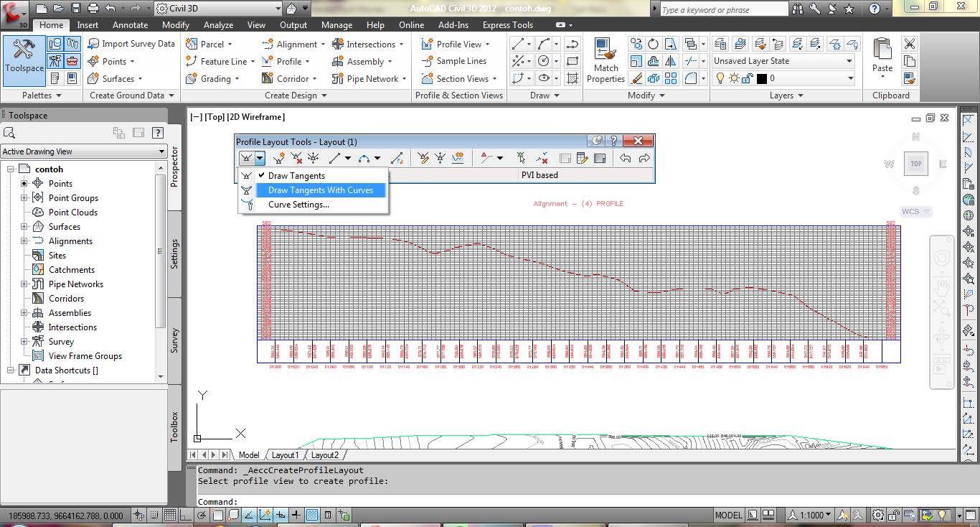980x527 pixels.
Task: Click Undo arrow in Profile Layout Tools
Action: (626, 158)
